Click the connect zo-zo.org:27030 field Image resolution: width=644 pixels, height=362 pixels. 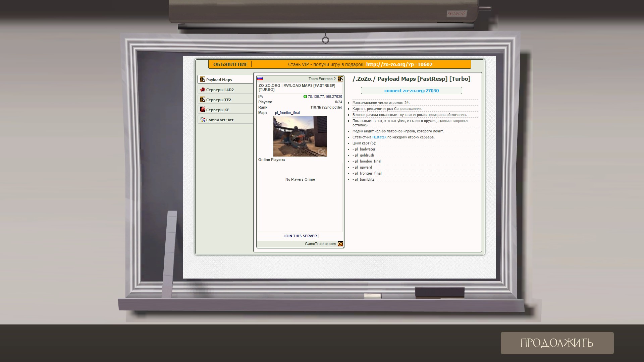pyautogui.click(x=411, y=90)
